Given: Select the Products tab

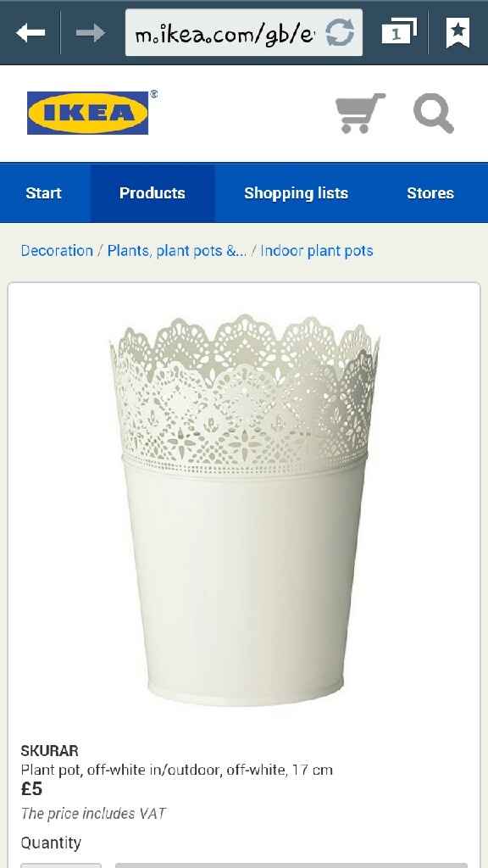Looking at the screenshot, I should coord(152,192).
